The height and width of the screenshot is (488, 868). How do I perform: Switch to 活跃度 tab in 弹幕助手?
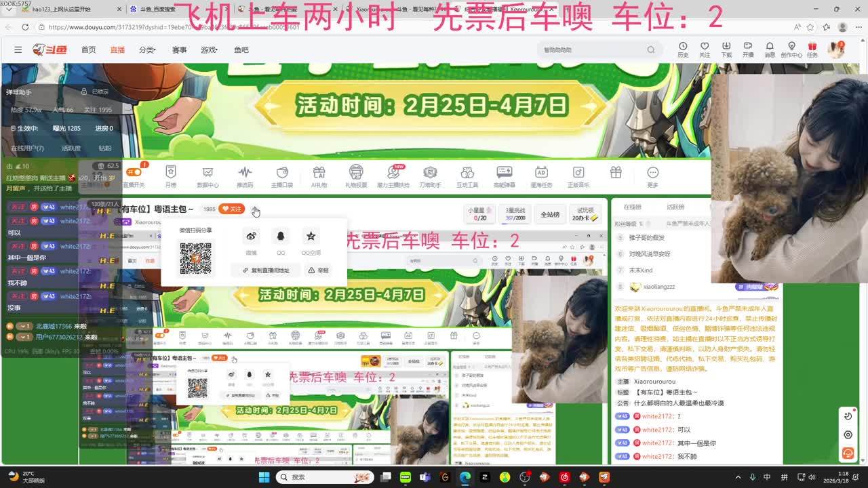[71, 148]
